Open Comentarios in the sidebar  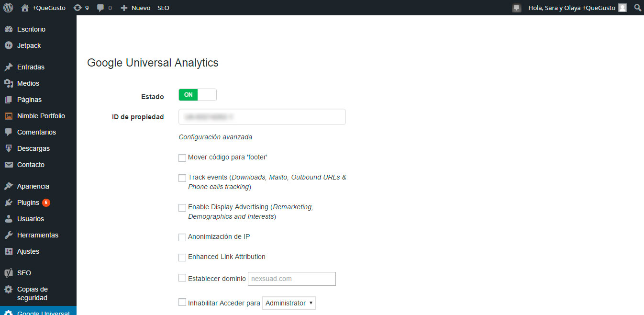(x=36, y=132)
